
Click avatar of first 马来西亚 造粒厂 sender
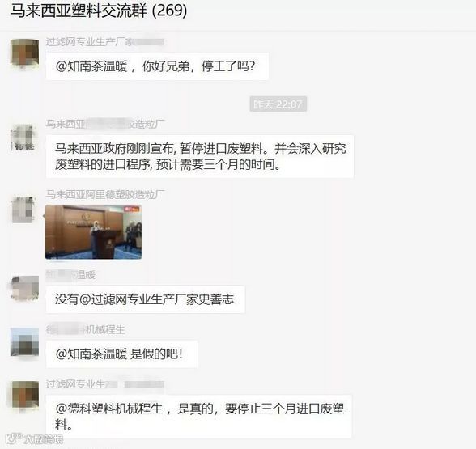click(x=23, y=138)
